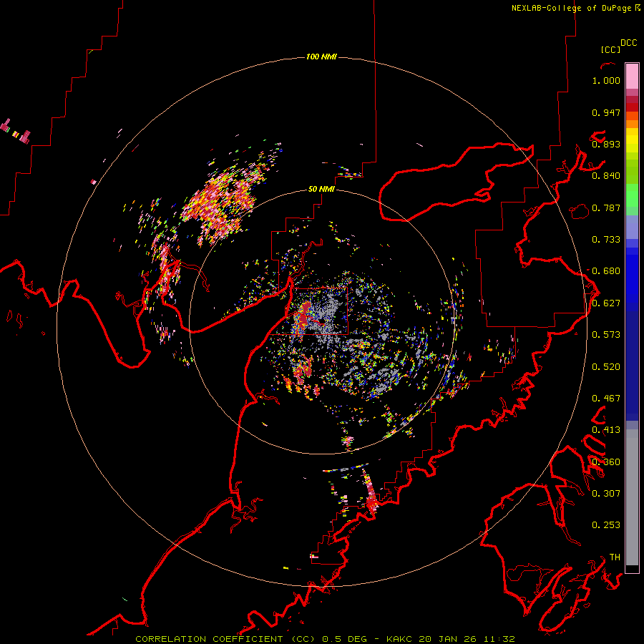The width and height of the screenshot is (644, 644).
Task: Click the 0.413 scale value
Action: [x=606, y=430]
